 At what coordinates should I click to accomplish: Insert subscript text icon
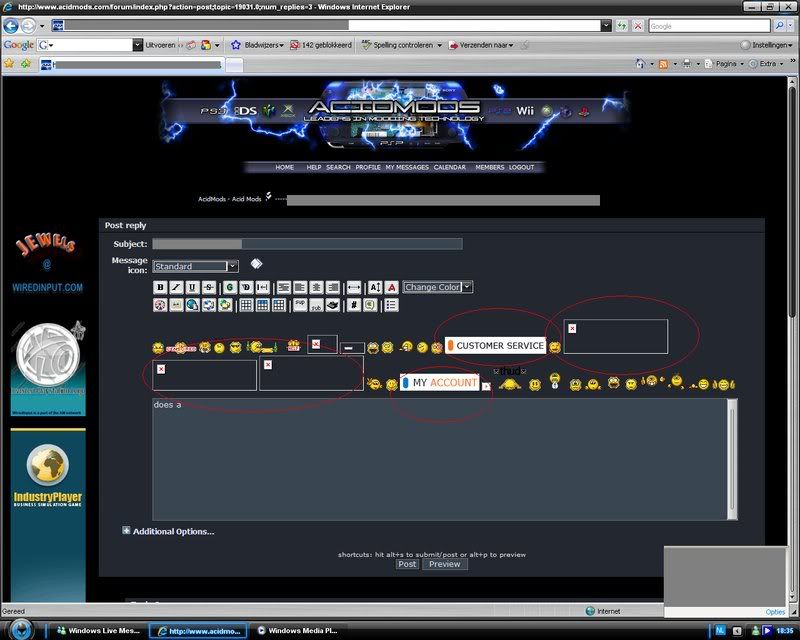point(316,305)
